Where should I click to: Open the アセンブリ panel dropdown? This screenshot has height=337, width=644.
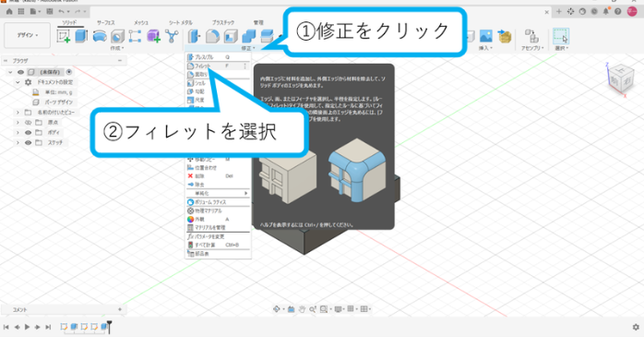click(x=532, y=48)
